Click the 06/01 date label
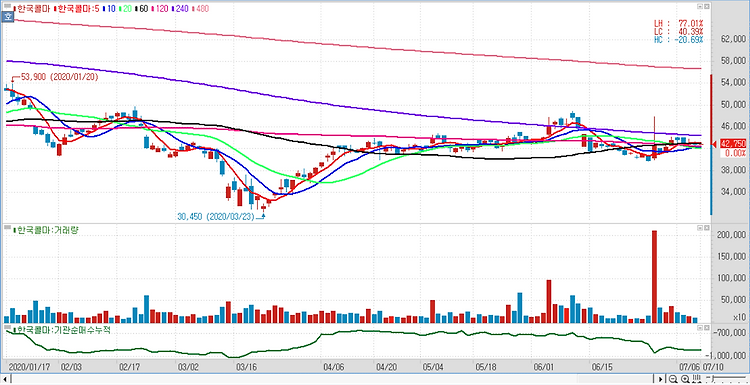The width and height of the screenshot is (750, 385). pos(543,367)
